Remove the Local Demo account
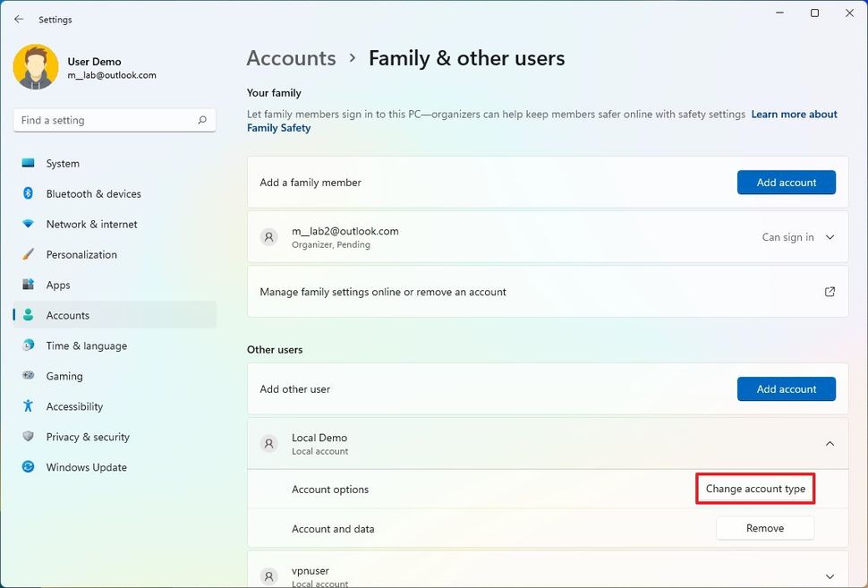 click(764, 528)
